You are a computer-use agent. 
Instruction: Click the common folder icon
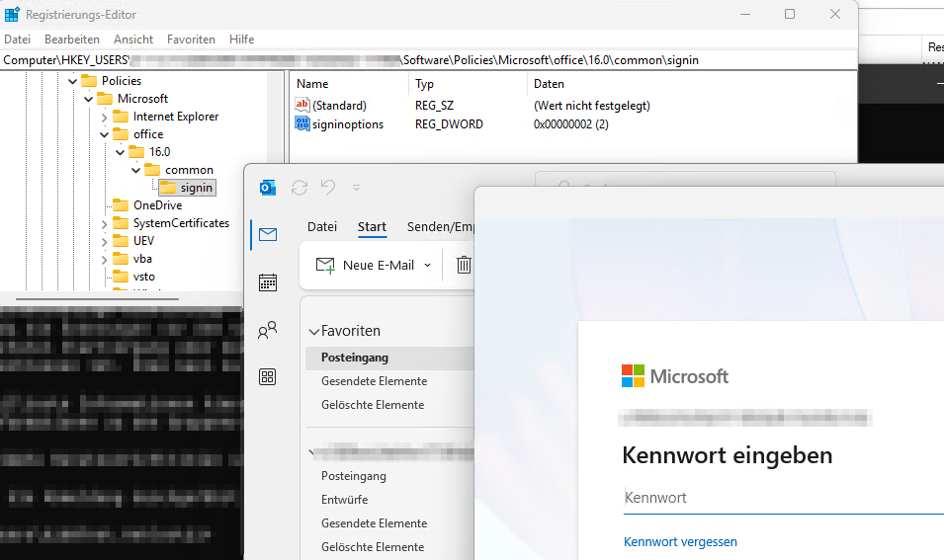coord(152,170)
